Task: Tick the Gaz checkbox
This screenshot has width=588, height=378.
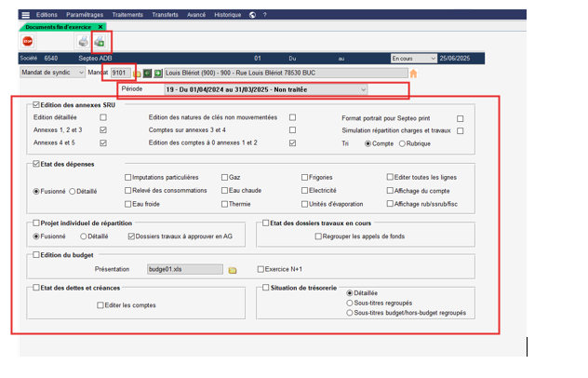Action: pyautogui.click(x=225, y=177)
